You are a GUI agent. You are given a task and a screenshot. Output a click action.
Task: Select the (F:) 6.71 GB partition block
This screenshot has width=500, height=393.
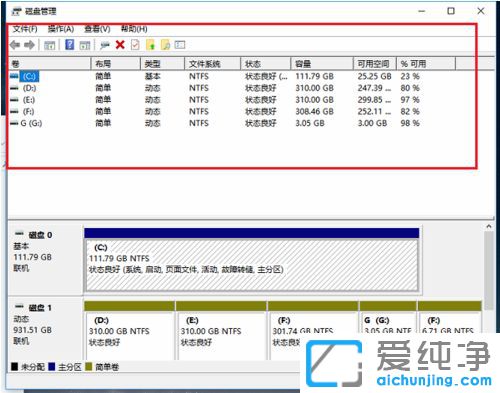(450, 317)
